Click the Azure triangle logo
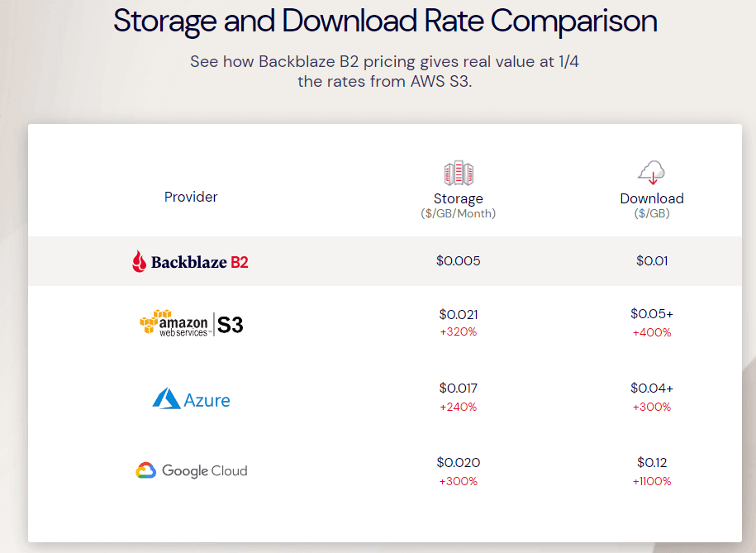This screenshot has width=756, height=553. (167, 399)
